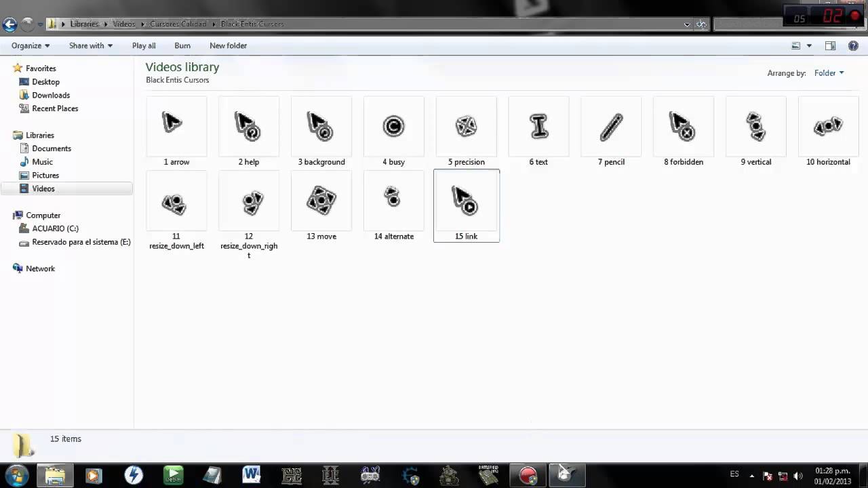This screenshot has height=488, width=868.
Task: Select the '4 busy' cursor file
Action: 393,131
